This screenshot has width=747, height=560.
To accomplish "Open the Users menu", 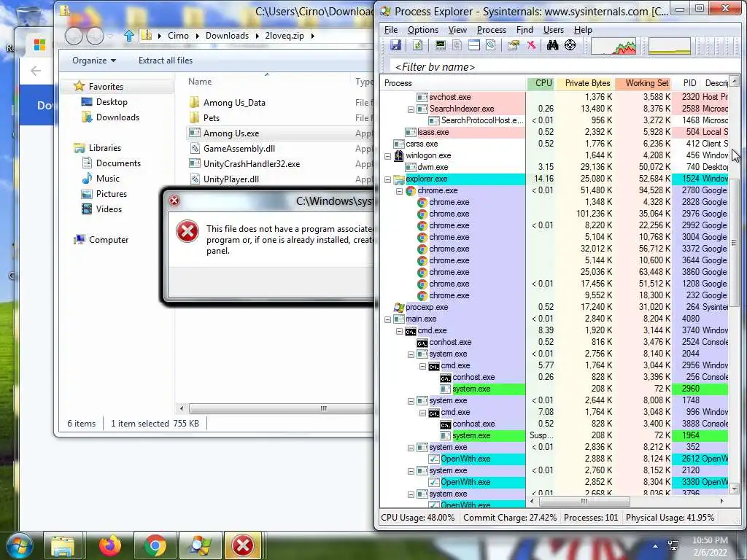I will point(553,29).
